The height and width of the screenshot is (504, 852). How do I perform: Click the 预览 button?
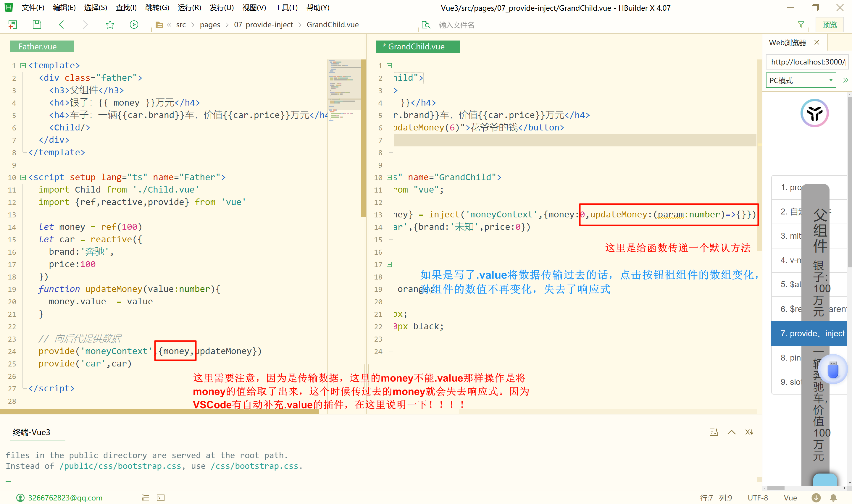coord(829,25)
